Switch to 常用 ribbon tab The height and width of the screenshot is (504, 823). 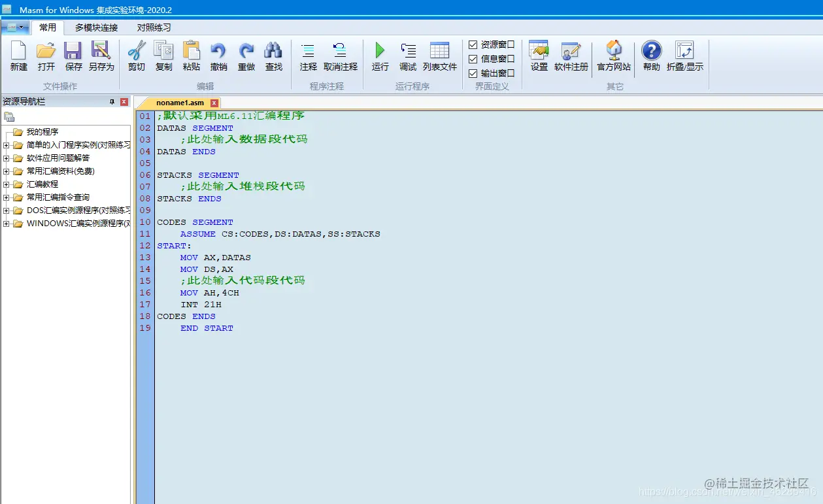pos(48,27)
